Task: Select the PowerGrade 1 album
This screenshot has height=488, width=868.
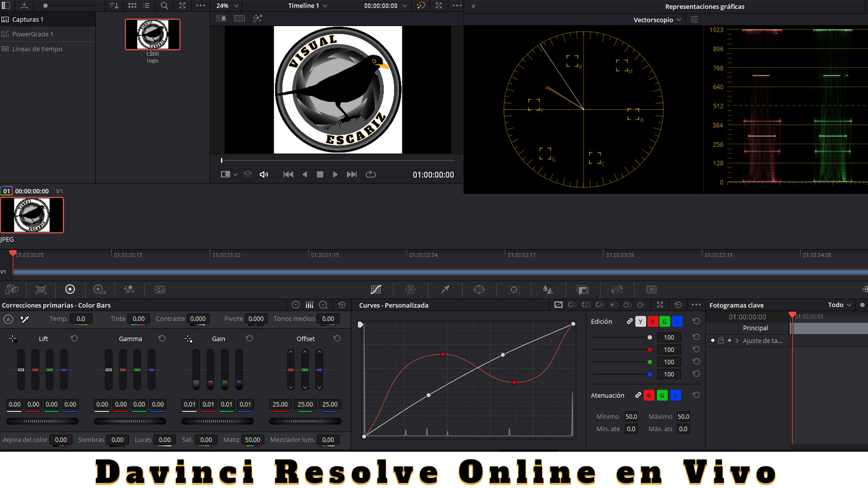Action: click(32, 34)
